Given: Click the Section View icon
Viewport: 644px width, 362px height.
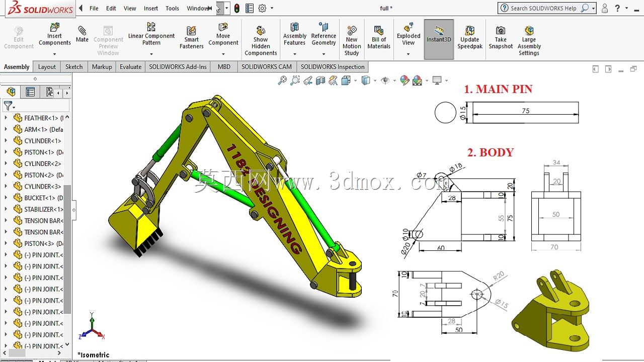Looking at the screenshot, I should click(x=320, y=80).
